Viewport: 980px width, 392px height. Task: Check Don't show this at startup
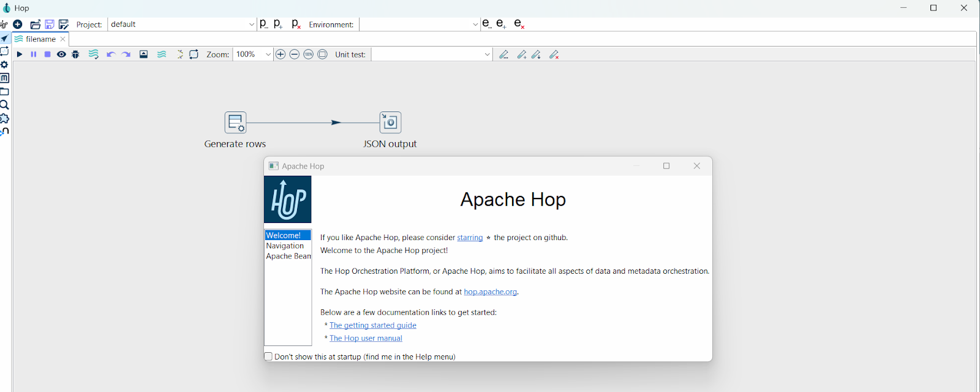click(x=268, y=356)
